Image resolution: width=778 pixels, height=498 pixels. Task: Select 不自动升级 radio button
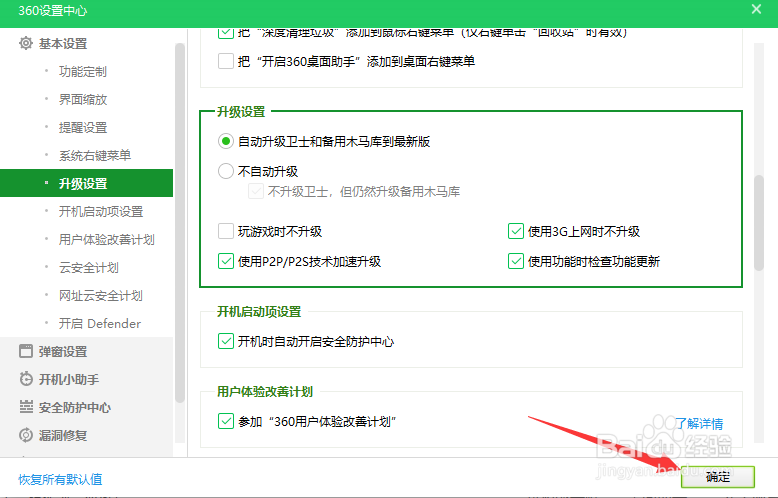click(226, 171)
